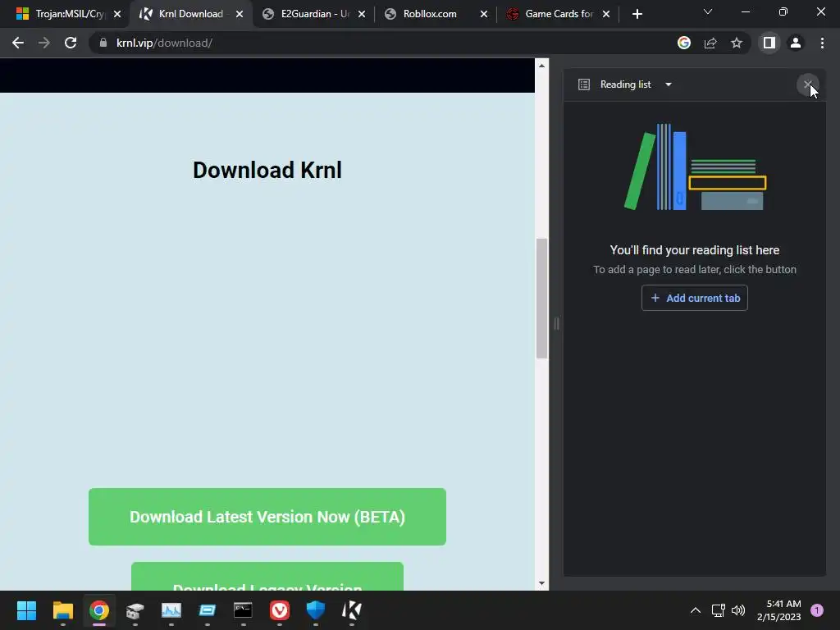Image resolution: width=840 pixels, height=630 pixels.
Task: Close the Krnl Download tab
Action: (x=240, y=14)
